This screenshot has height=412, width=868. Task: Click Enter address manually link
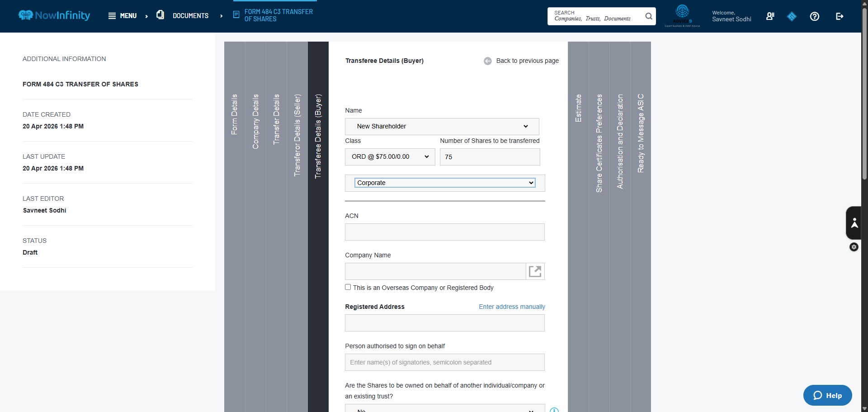click(512, 307)
